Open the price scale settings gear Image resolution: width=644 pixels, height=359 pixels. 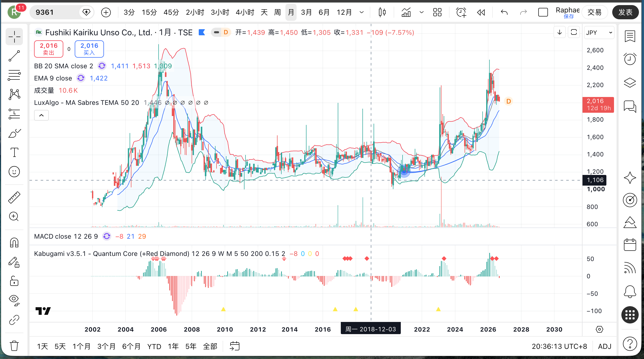(599, 329)
